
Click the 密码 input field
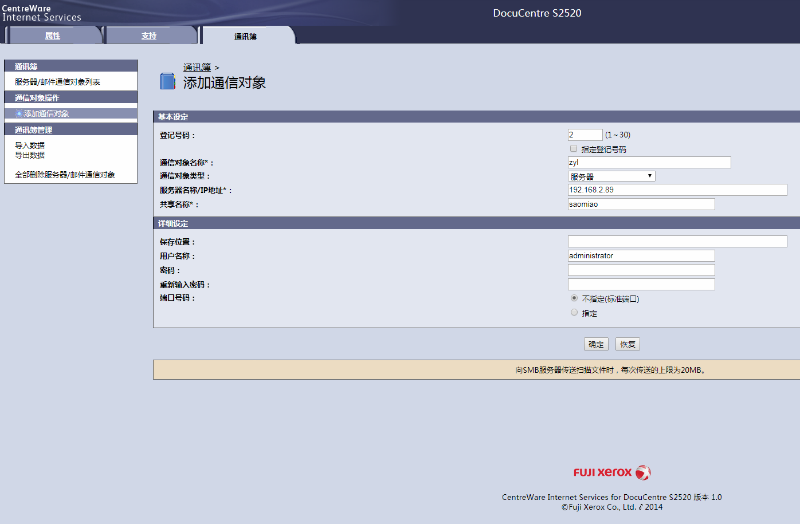tap(641, 270)
